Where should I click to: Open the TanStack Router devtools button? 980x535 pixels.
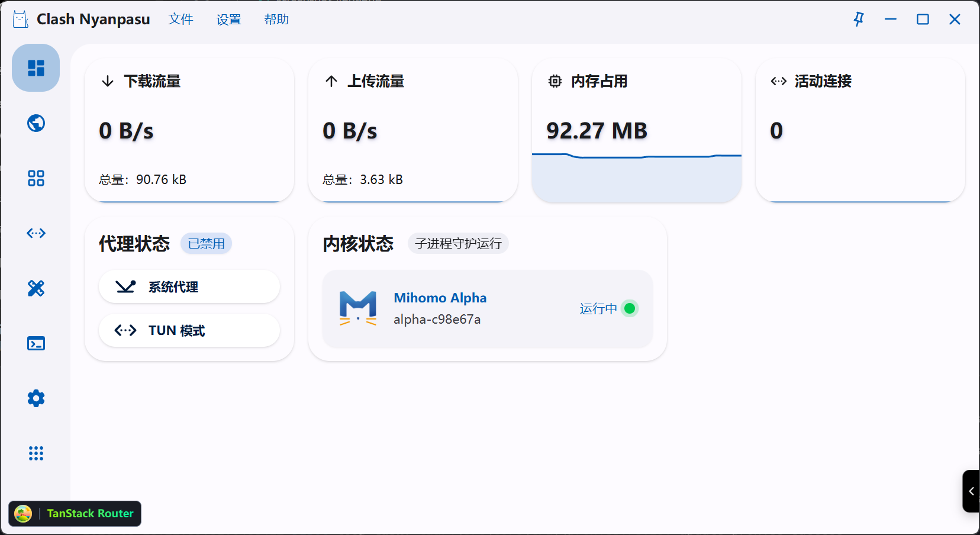(x=75, y=514)
